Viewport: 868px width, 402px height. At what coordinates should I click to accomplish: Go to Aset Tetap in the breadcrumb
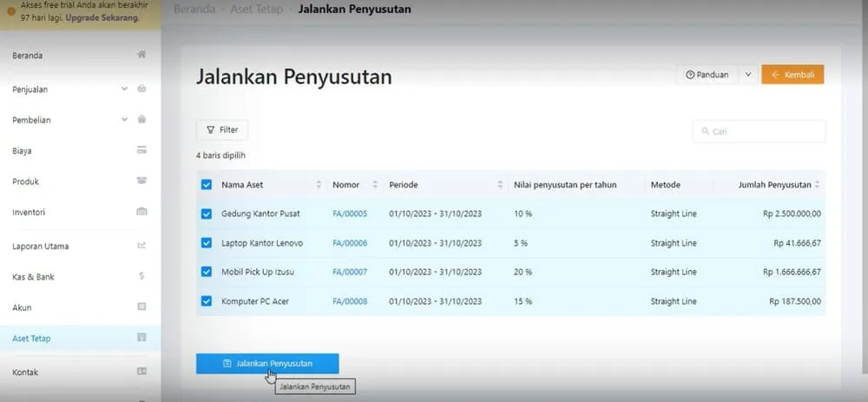pos(256,10)
